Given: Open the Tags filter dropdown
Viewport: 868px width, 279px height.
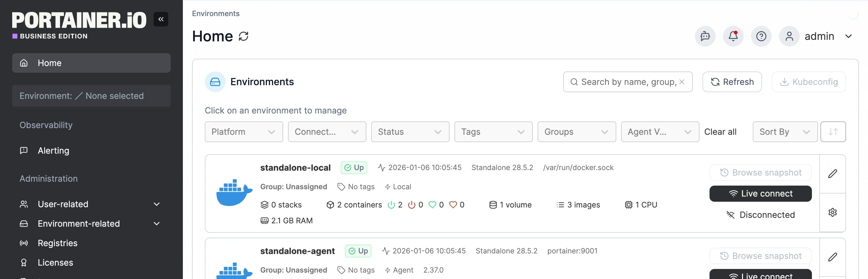Looking at the screenshot, I should point(493,132).
